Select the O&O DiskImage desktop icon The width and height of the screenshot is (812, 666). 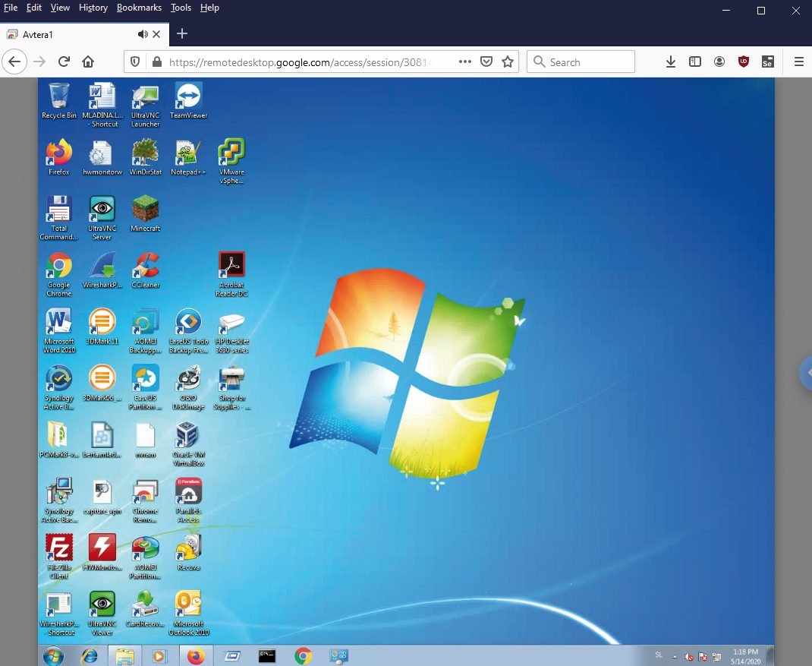pos(188,388)
